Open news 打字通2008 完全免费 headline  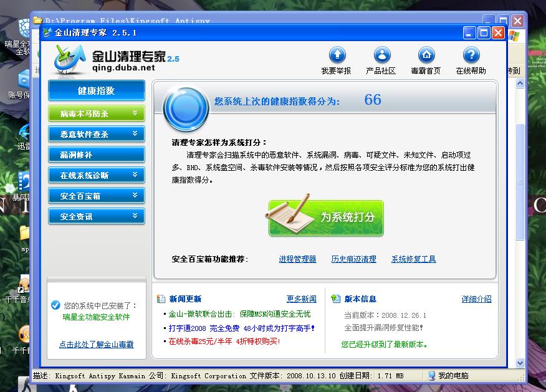pos(241,328)
